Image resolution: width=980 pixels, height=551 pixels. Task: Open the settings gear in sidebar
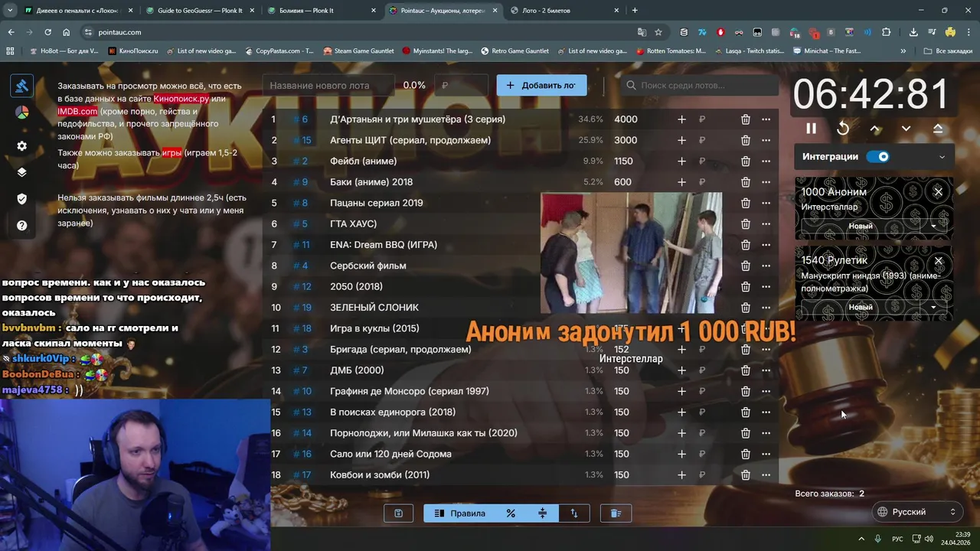coord(21,145)
